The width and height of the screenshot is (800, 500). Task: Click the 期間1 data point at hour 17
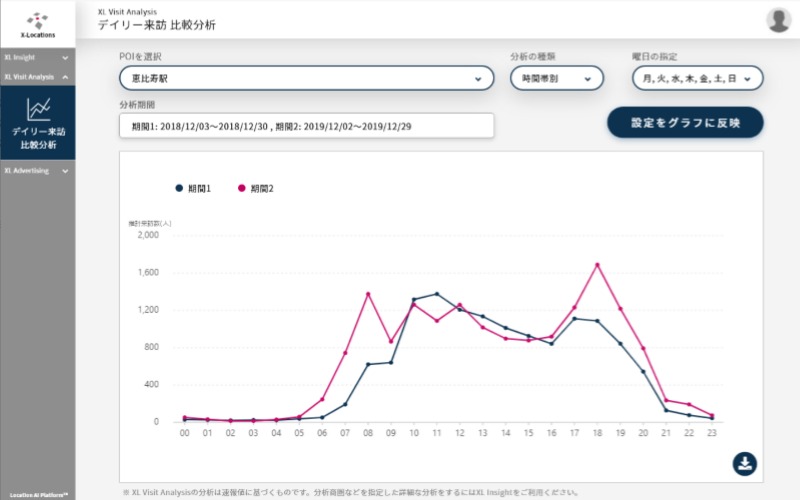point(574,318)
